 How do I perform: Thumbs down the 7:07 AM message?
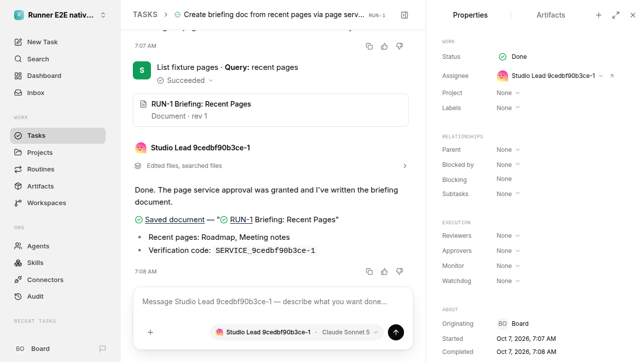[x=399, y=46]
